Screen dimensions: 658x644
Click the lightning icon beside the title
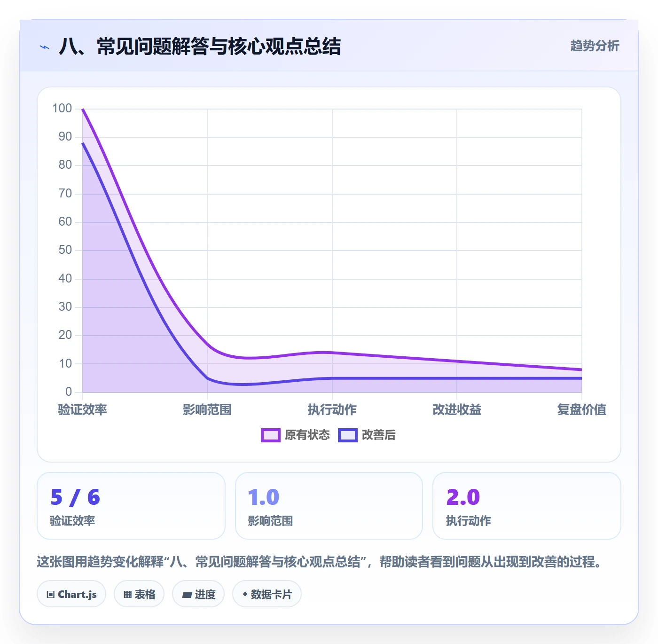pyautogui.click(x=45, y=47)
